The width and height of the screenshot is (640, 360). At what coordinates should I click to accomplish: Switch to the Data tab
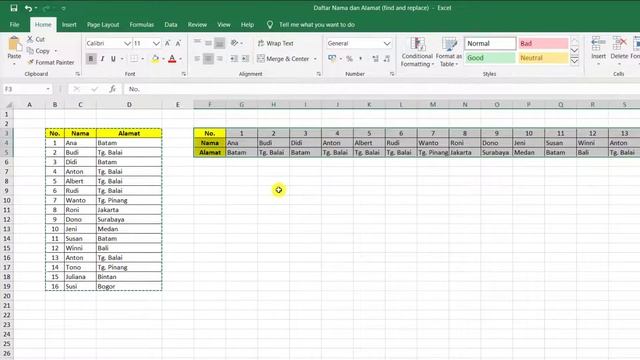click(x=171, y=24)
